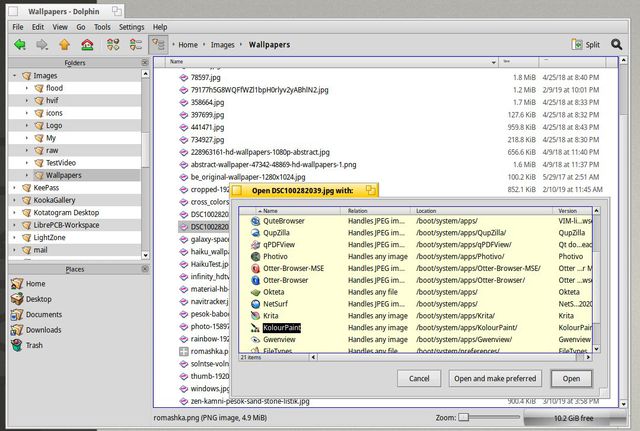Select the icons folder in tree

pyautogui.click(x=54, y=113)
